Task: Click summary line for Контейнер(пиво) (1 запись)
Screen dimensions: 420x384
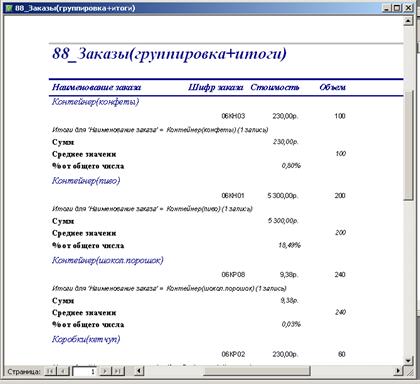Action: click(152, 209)
